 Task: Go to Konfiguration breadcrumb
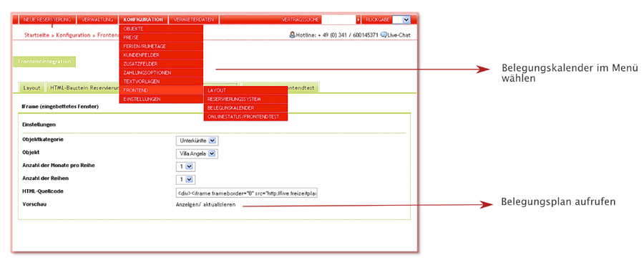click(73, 35)
